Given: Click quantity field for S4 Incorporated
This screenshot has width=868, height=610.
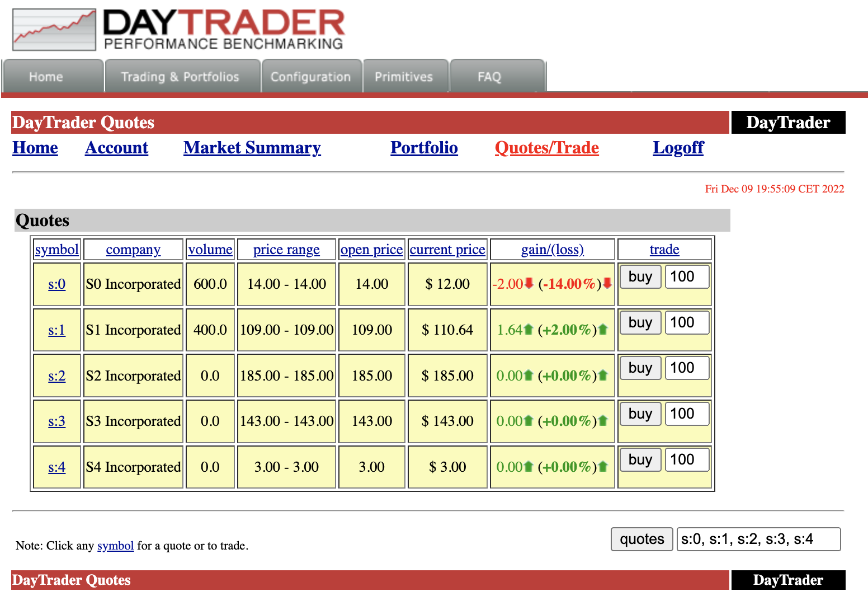Looking at the screenshot, I should click(x=687, y=459).
